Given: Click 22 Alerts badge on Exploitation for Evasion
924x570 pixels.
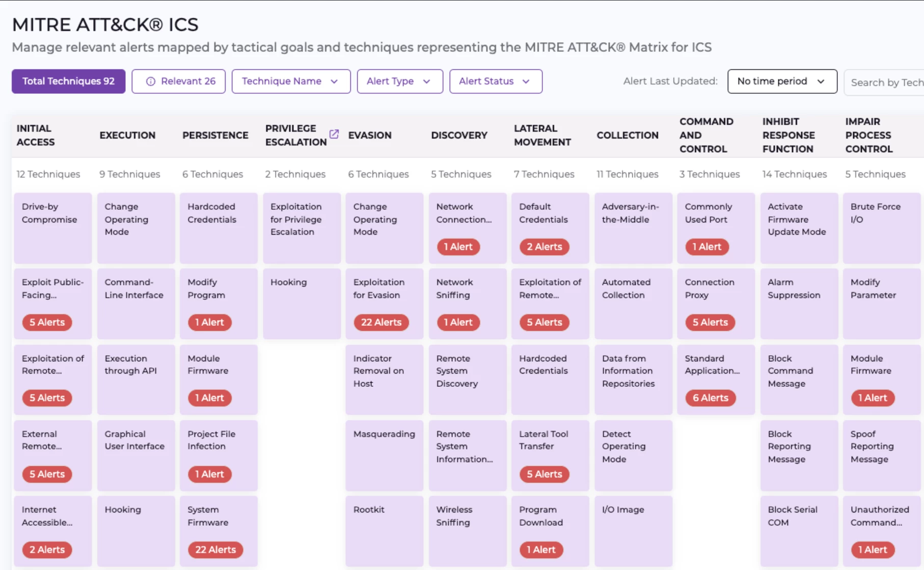Looking at the screenshot, I should click(x=381, y=322).
